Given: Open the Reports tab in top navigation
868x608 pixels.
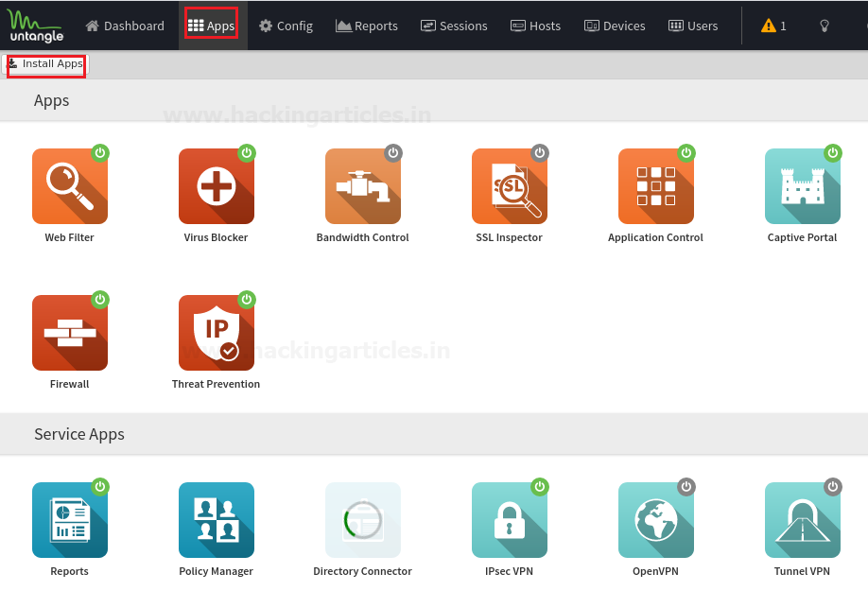Looking at the screenshot, I should pos(367,26).
